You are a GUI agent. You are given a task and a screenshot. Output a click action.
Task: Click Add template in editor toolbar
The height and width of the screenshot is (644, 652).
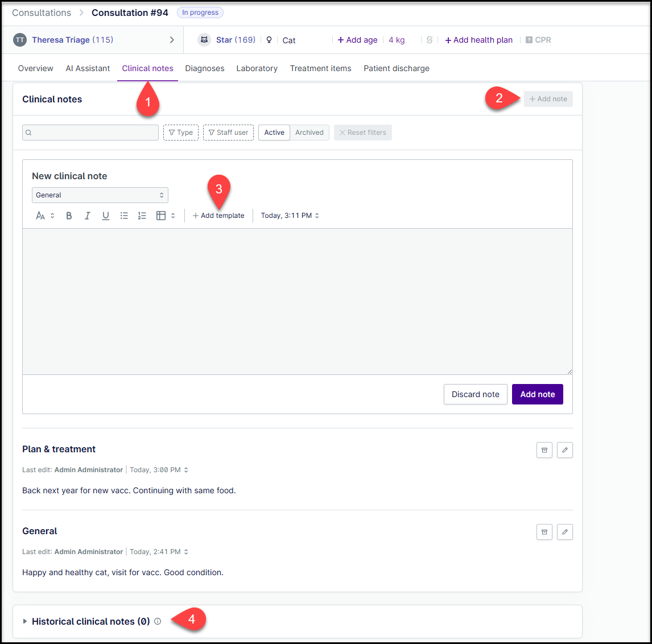tap(218, 216)
